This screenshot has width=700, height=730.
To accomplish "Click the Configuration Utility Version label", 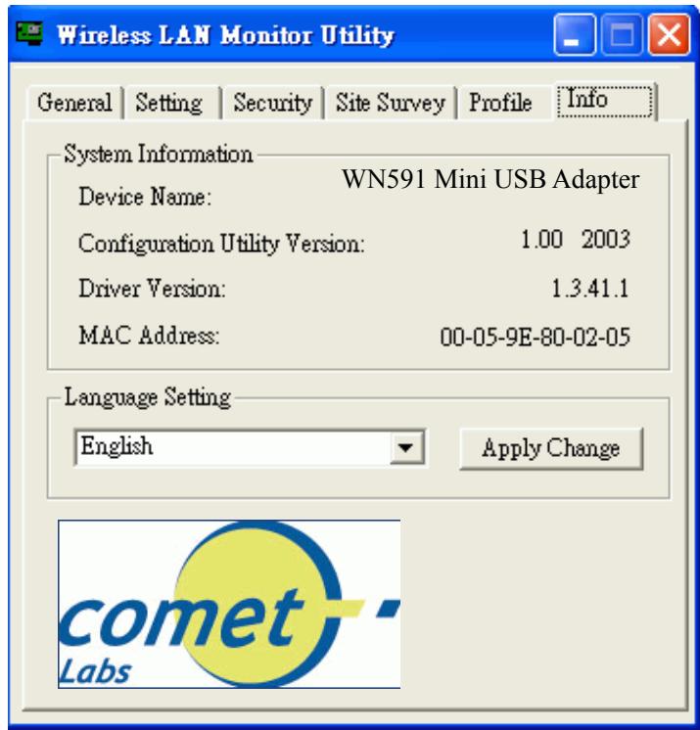I will pyautogui.click(x=221, y=243).
